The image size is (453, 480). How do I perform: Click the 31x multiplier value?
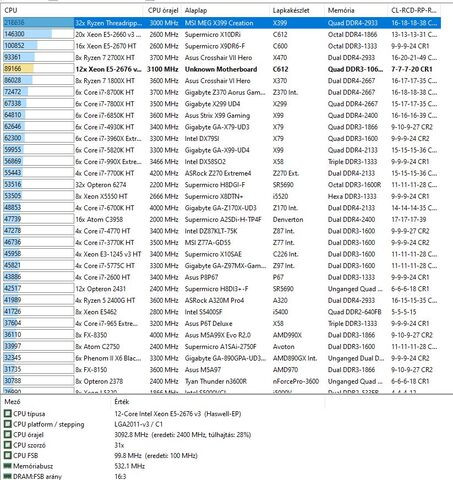(x=119, y=445)
